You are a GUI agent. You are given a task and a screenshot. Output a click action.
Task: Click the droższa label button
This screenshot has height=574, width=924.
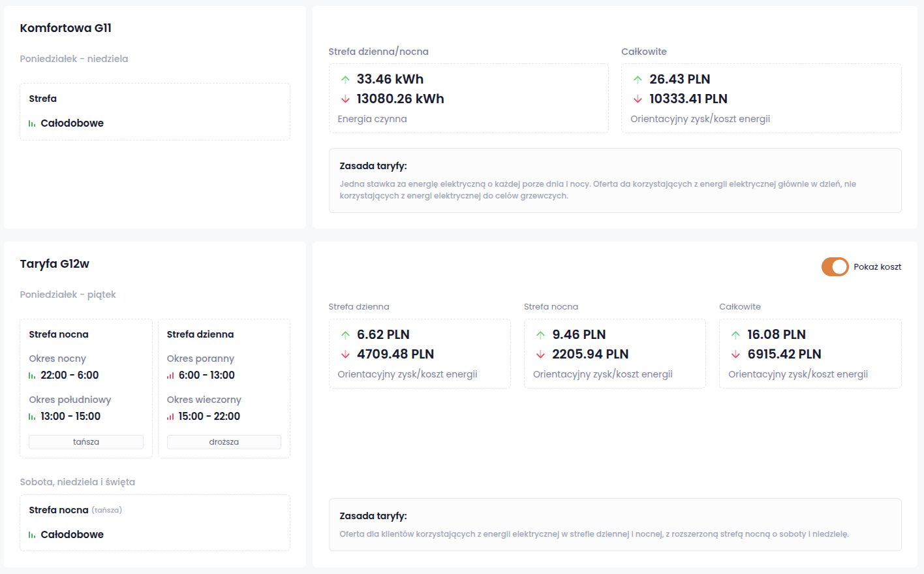pos(224,442)
